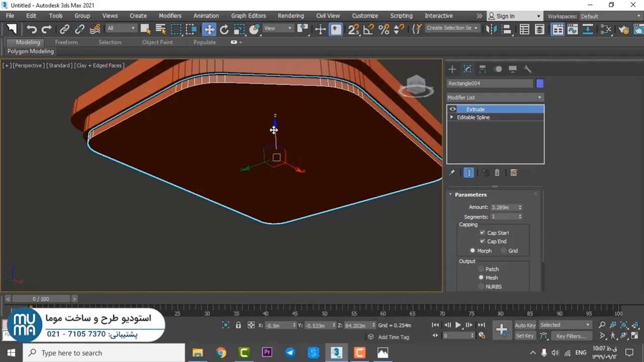644x362 pixels.
Task: Select the Rotate tool
Action: pyautogui.click(x=224, y=29)
